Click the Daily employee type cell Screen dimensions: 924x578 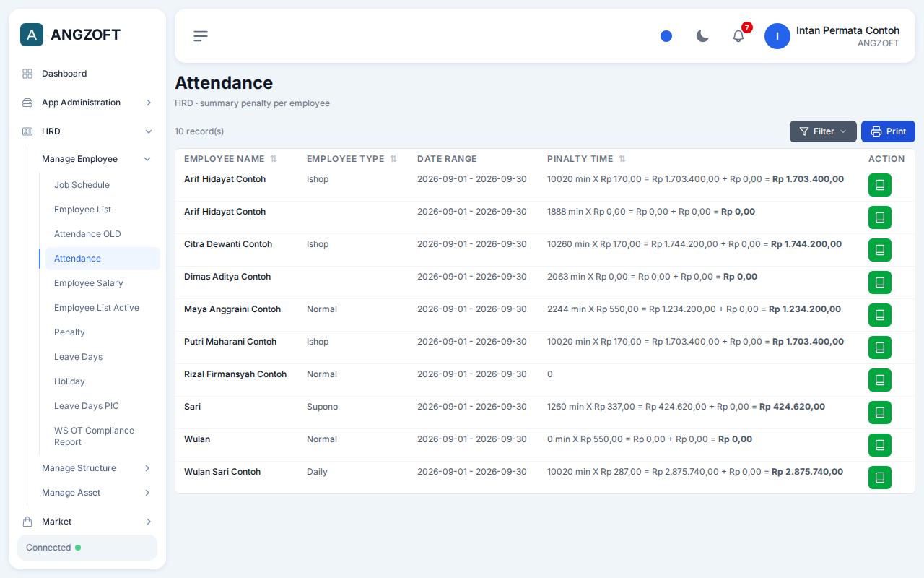point(317,472)
